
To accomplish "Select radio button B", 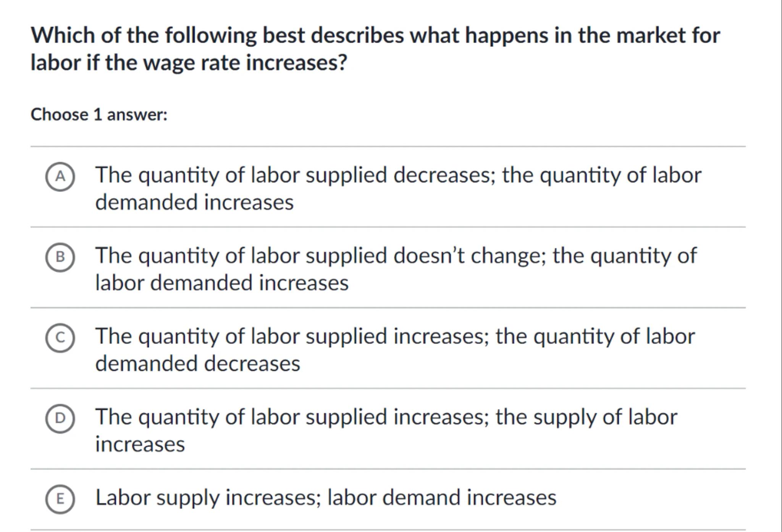I will (60, 257).
